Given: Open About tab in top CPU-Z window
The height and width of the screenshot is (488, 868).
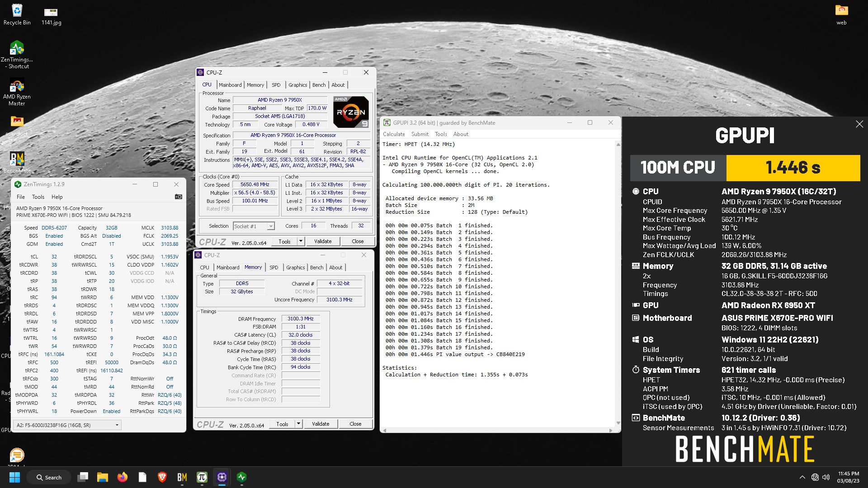Looking at the screenshot, I should point(338,85).
